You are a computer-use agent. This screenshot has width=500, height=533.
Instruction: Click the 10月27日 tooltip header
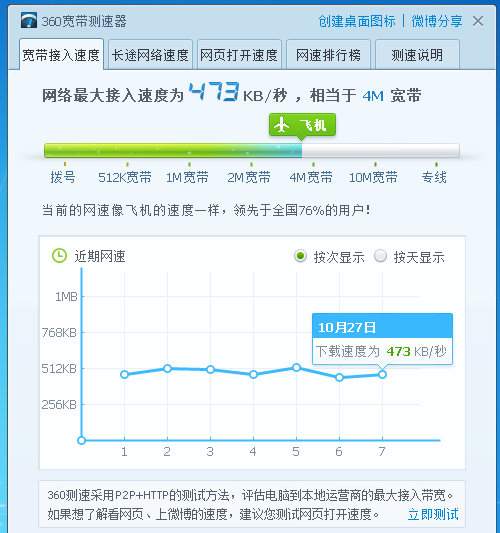tap(382, 326)
